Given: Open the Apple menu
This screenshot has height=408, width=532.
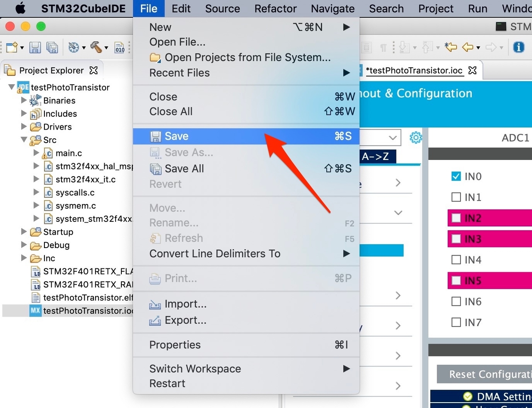Looking at the screenshot, I should click(20, 8).
